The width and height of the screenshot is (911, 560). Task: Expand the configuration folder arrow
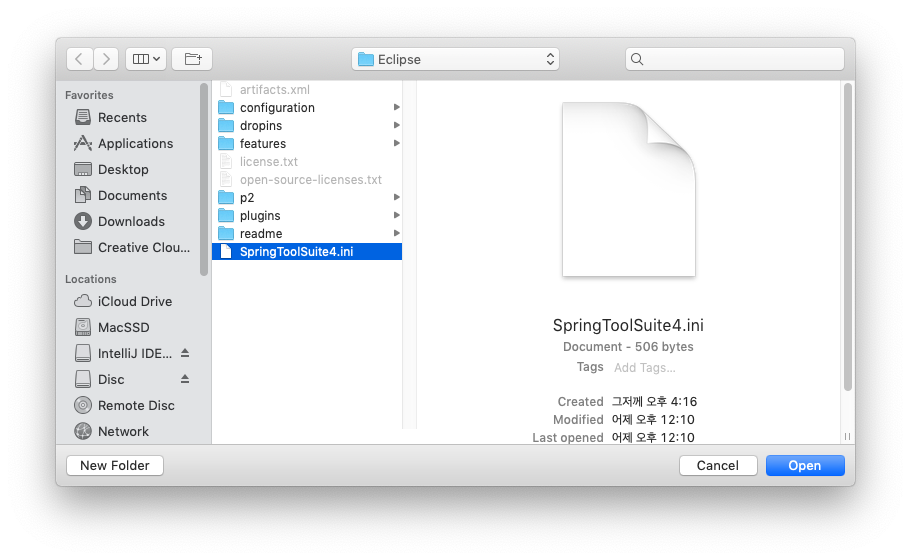click(x=396, y=107)
